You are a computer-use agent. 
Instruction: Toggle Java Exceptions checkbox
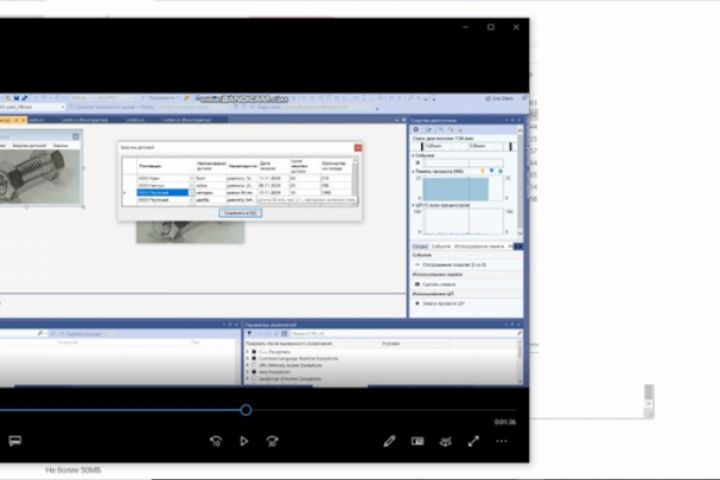[x=254, y=372]
